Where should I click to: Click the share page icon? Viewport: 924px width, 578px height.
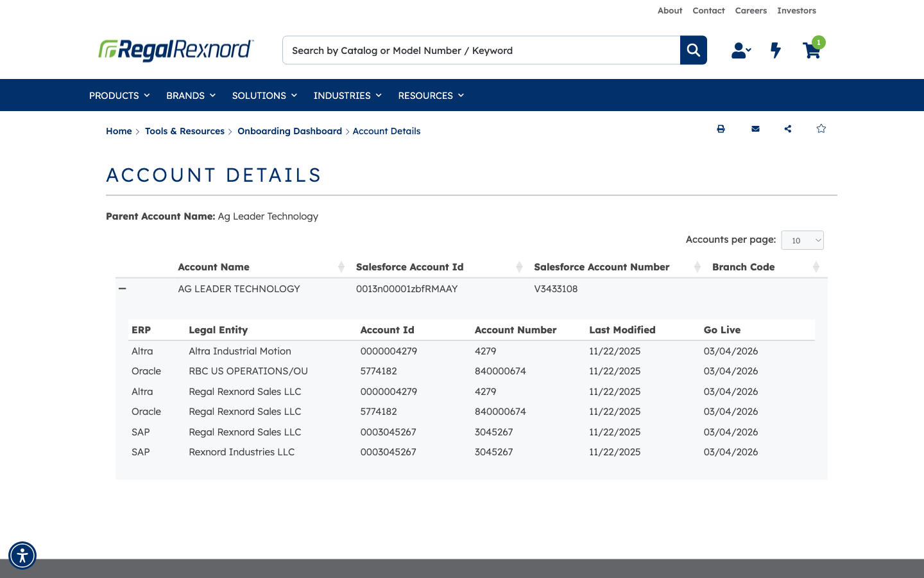(788, 129)
